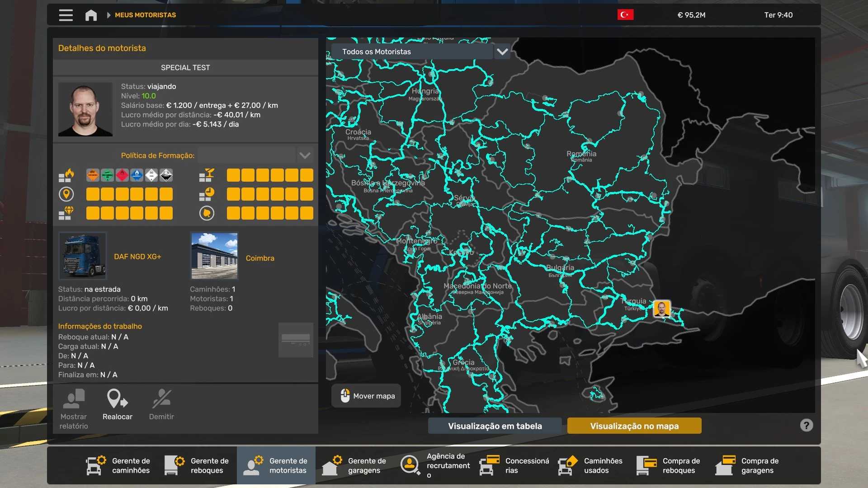This screenshot has height=488, width=868.
Task: Open Gerente de caminhões
Action: [119, 465]
